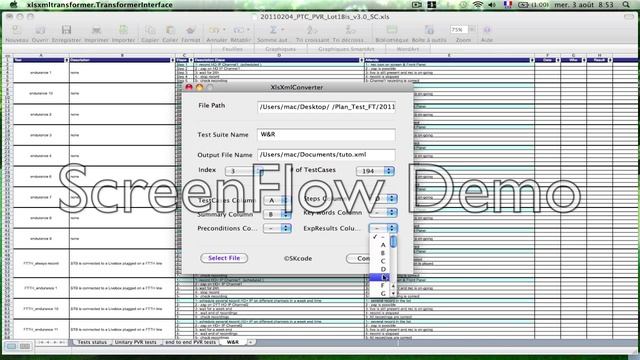
Task: Click the ExpResults Column popup button
Action: 383,228
